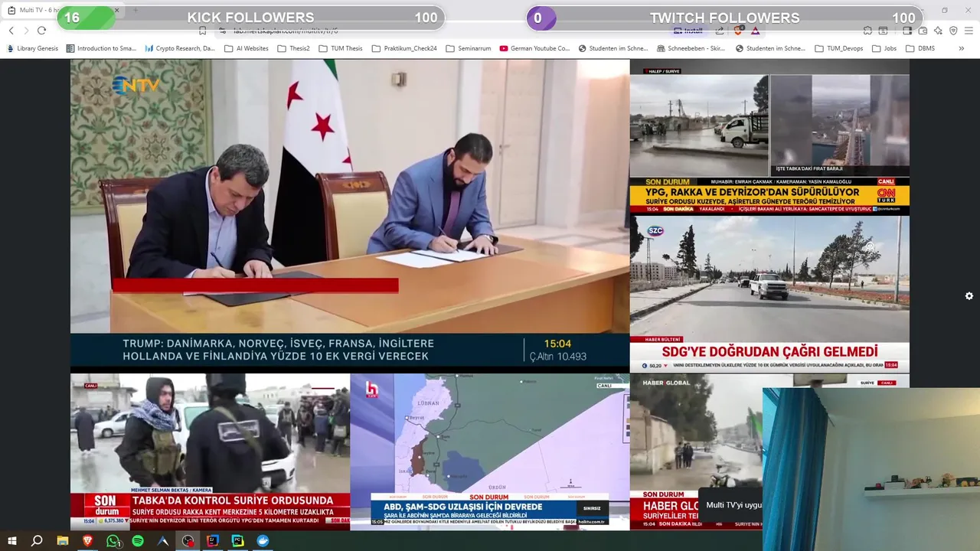Open the Brave Shields lion icon

pos(739,31)
